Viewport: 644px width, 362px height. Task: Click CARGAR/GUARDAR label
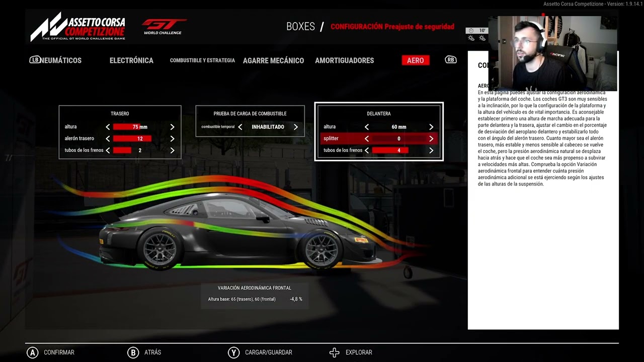(x=269, y=352)
